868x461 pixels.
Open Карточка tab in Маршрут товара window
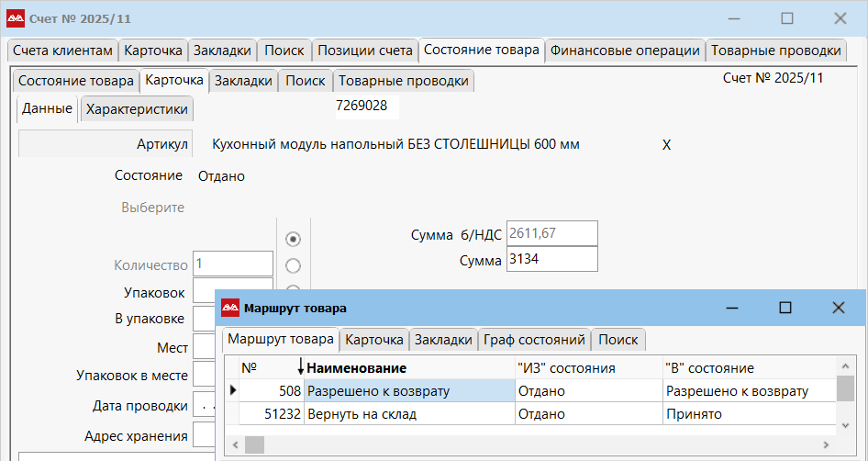click(x=374, y=340)
